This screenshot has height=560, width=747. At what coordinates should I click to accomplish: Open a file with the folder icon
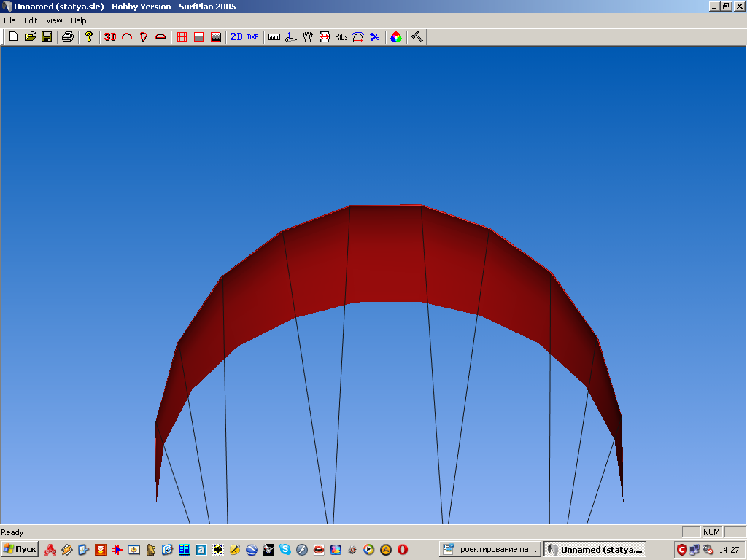click(30, 36)
